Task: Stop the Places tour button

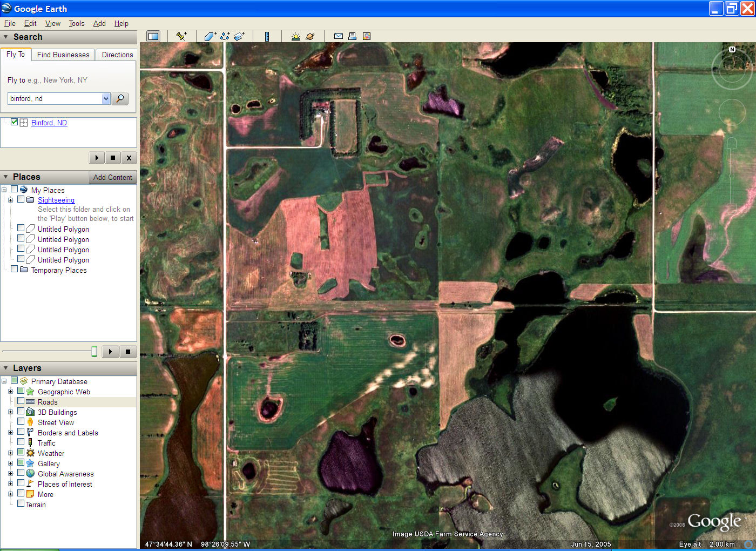Action: (x=128, y=352)
